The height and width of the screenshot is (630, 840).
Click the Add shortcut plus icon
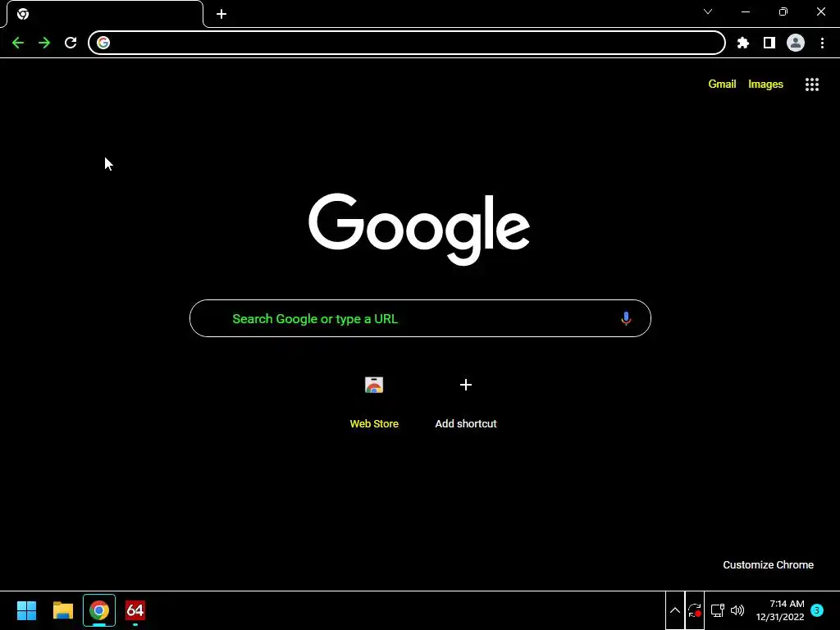click(466, 385)
